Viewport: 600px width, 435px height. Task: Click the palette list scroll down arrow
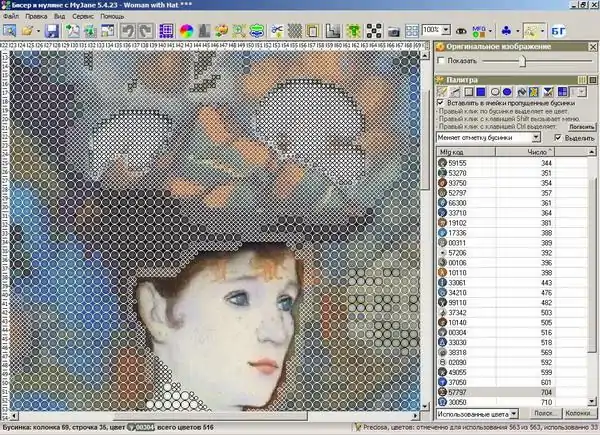click(x=592, y=401)
